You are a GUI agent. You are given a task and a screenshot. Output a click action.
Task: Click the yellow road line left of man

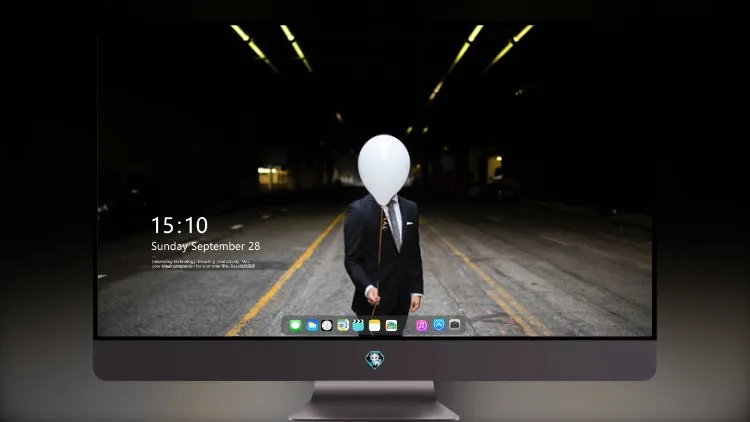(287, 273)
